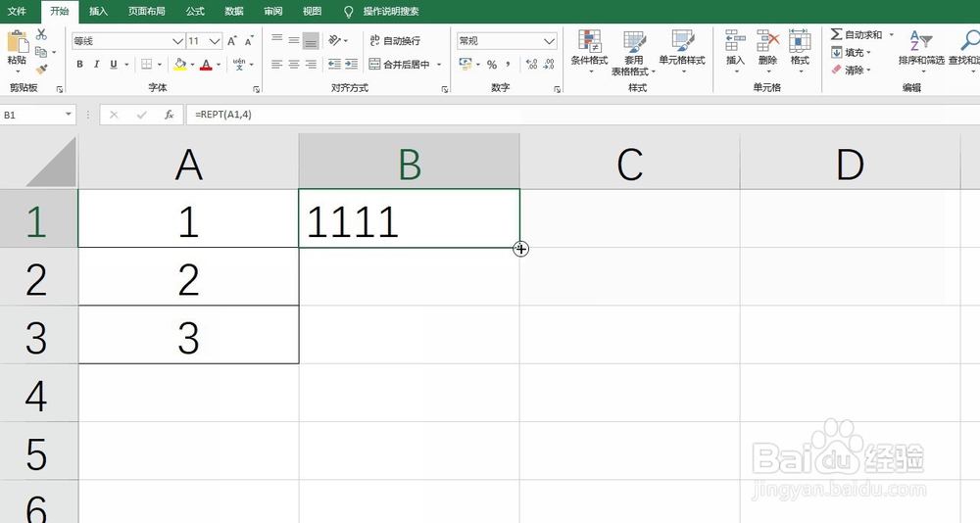Open Conditional Formatting (条件格式)
This screenshot has width=980, height=523.
pyautogui.click(x=589, y=51)
